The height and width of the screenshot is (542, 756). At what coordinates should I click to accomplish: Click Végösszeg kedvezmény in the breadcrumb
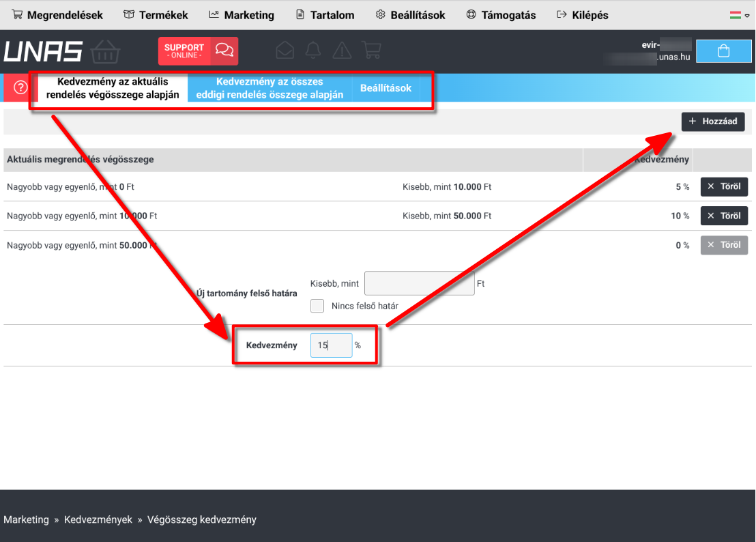click(201, 520)
